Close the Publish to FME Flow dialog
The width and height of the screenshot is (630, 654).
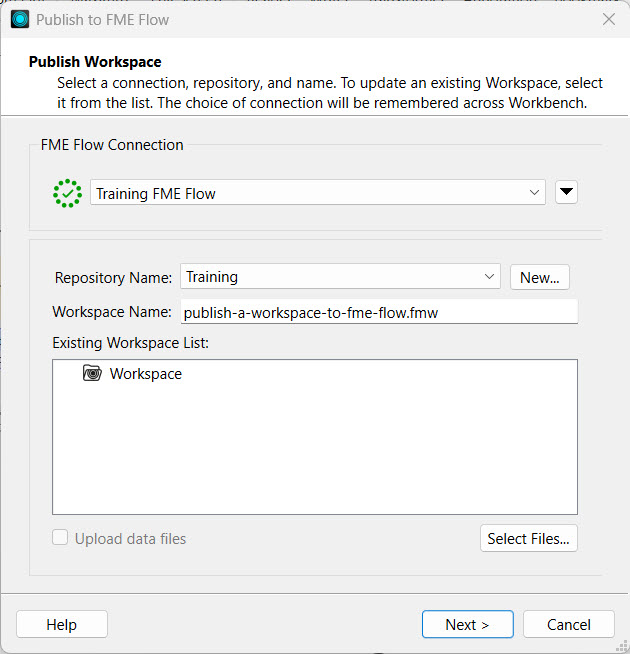[x=608, y=19]
